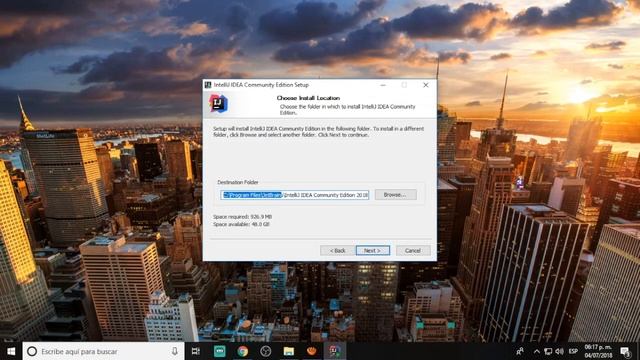This screenshot has width=640, height=360.
Task: Go back with the Back button
Action: (337, 250)
